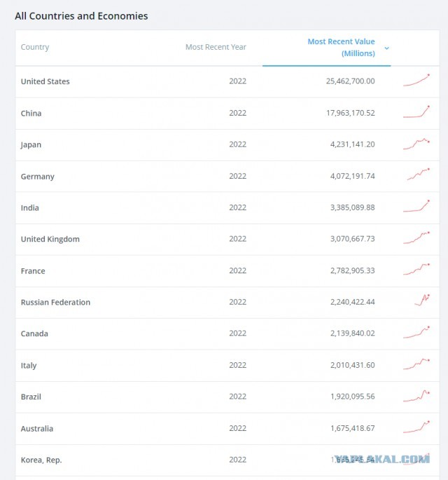
Task: Click the Russian Federation country name
Action: point(56,302)
